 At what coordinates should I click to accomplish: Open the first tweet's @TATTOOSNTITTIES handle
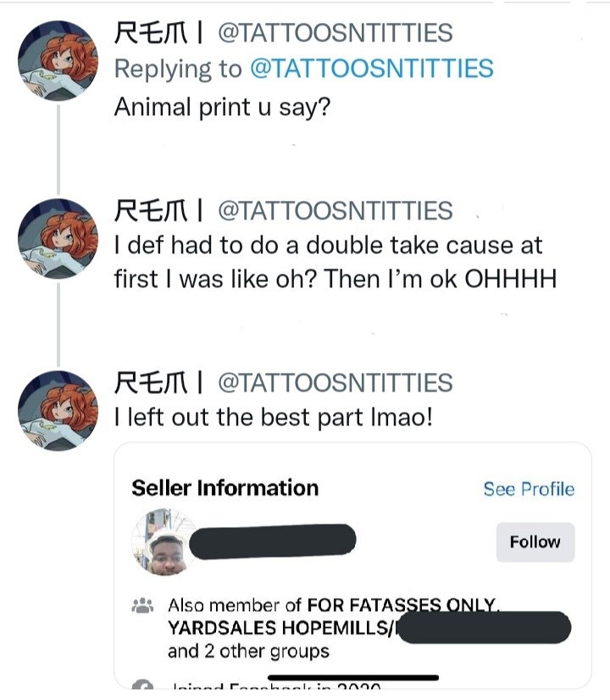click(335, 33)
